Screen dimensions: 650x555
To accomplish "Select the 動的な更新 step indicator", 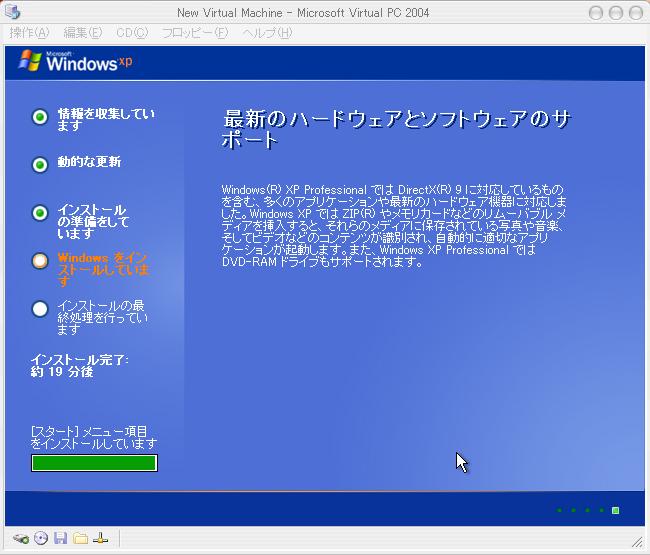I will (x=40, y=165).
